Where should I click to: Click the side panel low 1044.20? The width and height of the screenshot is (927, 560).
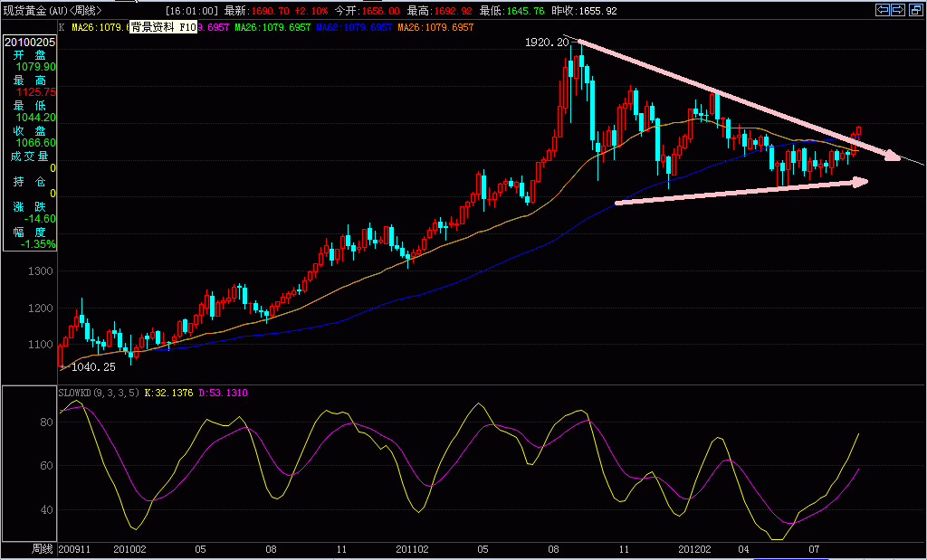pyautogui.click(x=36, y=118)
